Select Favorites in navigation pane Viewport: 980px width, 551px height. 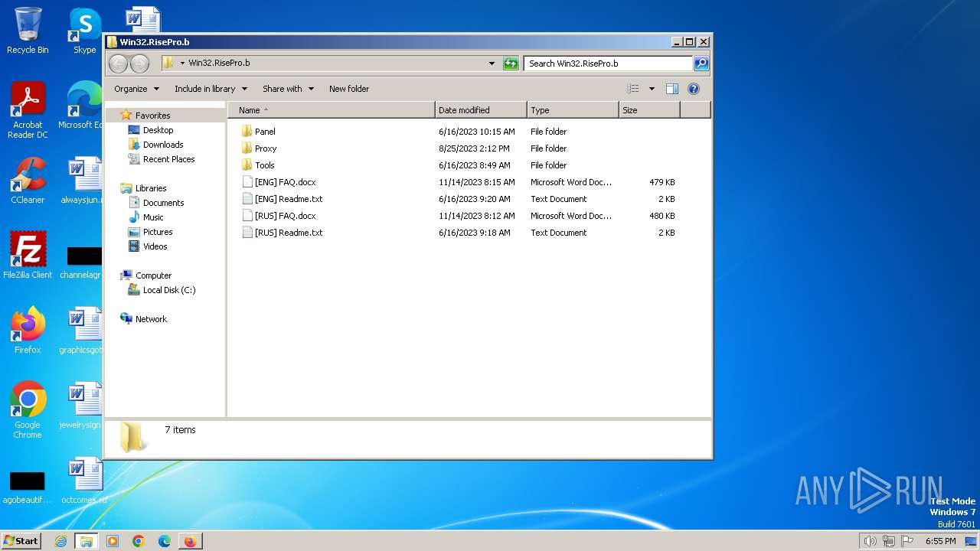point(152,116)
